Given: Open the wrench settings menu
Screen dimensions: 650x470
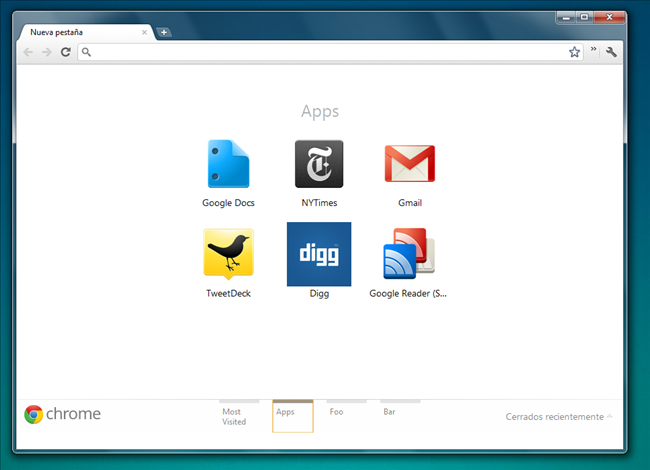Looking at the screenshot, I should 612,52.
